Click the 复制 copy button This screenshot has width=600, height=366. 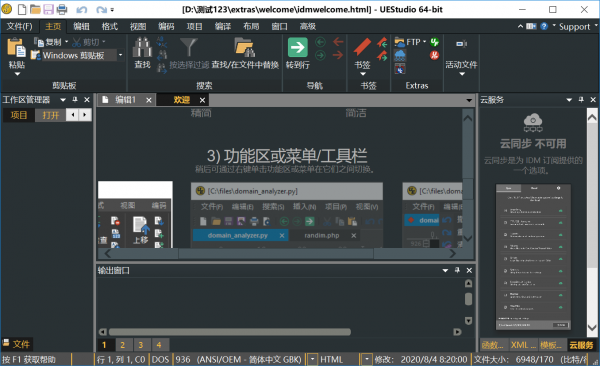click(48, 42)
